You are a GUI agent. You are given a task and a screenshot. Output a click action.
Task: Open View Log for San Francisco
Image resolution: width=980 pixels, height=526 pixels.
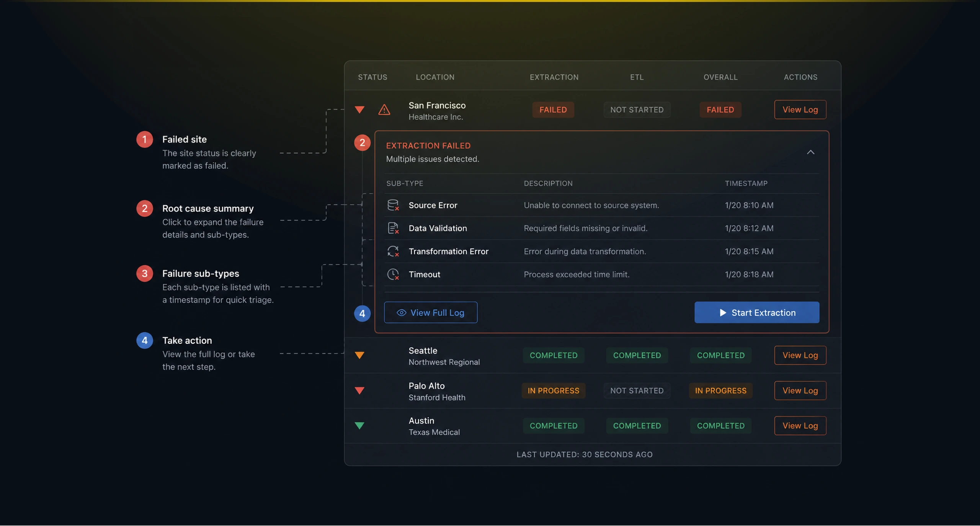[x=800, y=110]
